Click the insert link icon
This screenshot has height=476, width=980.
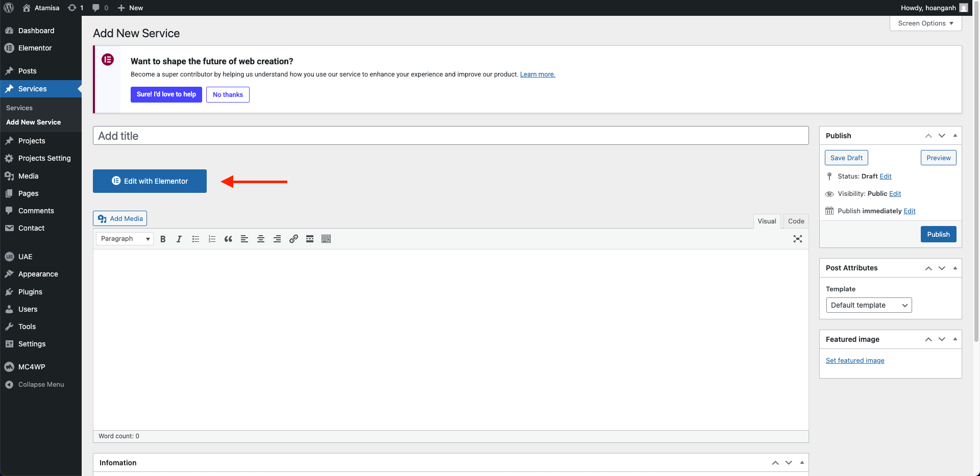(x=293, y=239)
